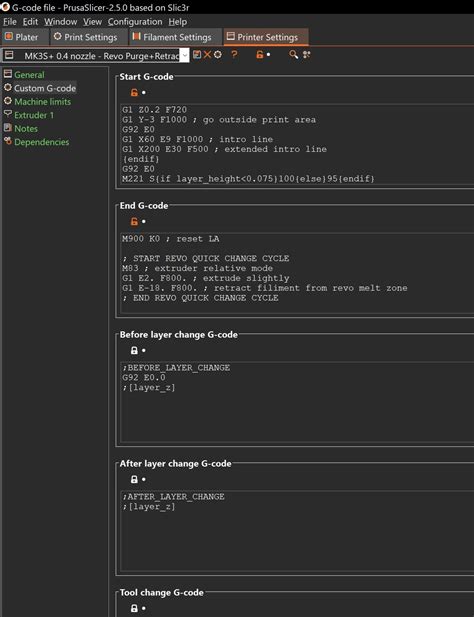
Task: Open the Configuration menu
Action: 135,22
